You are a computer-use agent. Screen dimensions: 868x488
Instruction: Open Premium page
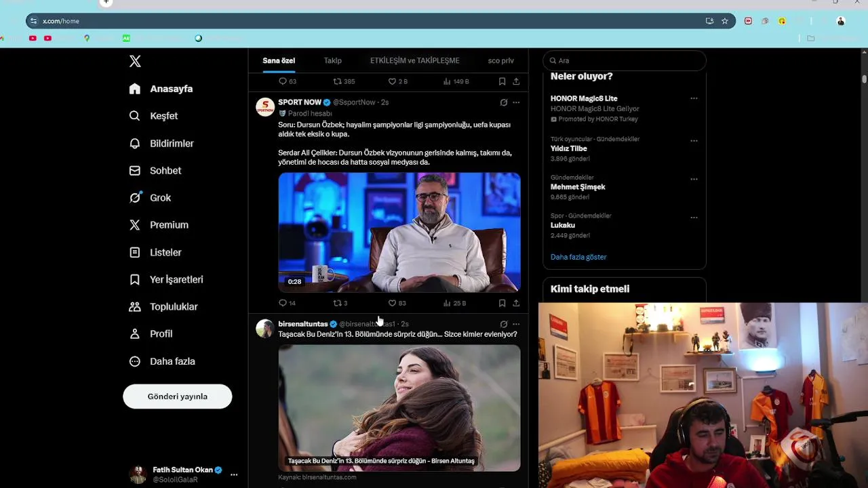[x=159, y=225]
